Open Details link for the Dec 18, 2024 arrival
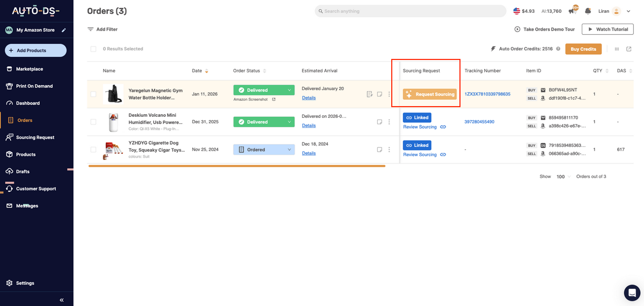 tap(309, 153)
